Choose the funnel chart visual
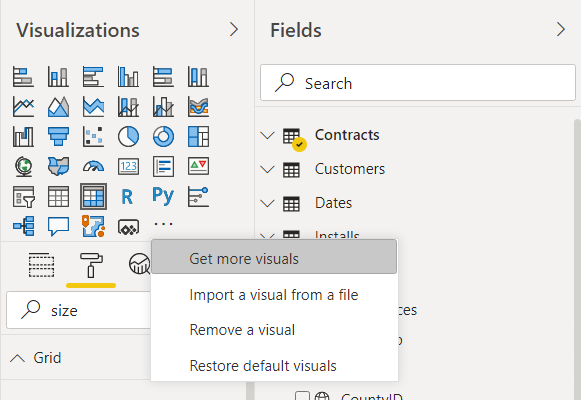 coord(58,136)
